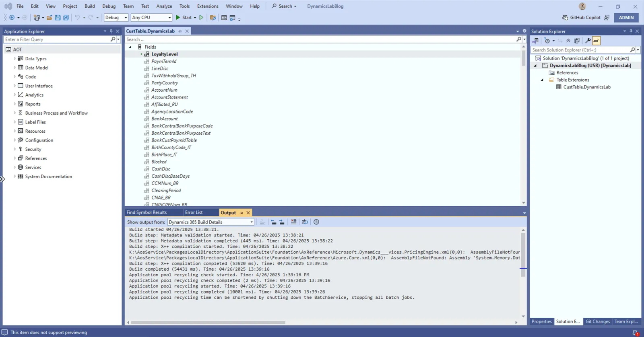Image resolution: width=644 pixels, height=337 pixels.
Task: Click the Application Explorer filter query field
Action: click(57, 39)
